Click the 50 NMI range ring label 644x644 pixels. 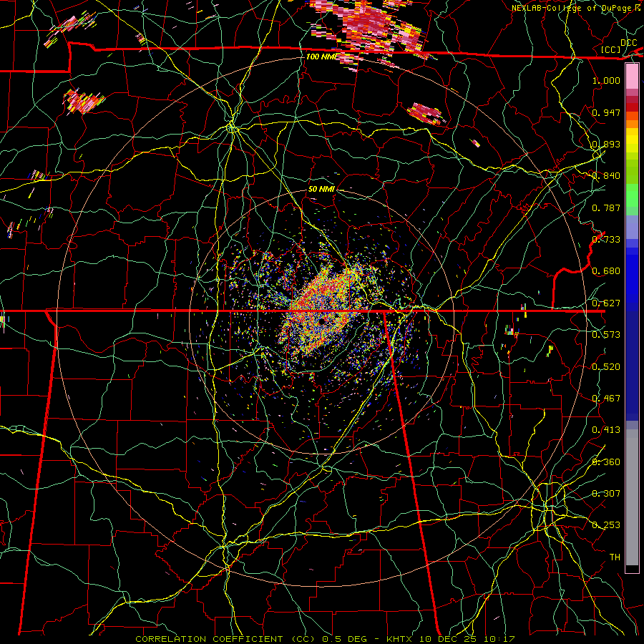[321, 189]
